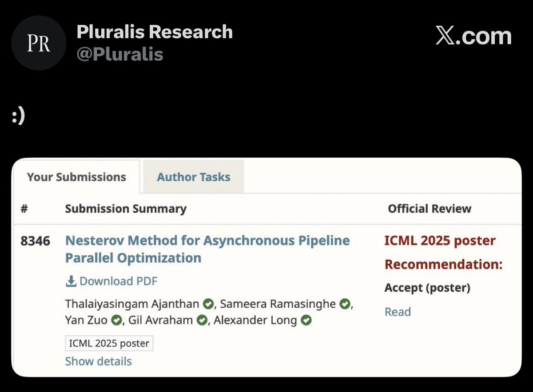Open the Read link under Official Review
Screen dimensions: 533x392
[x=398, y=312]
